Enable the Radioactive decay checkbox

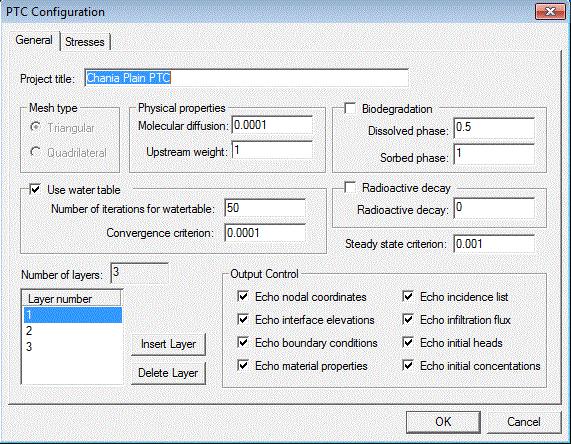[350, 187]
